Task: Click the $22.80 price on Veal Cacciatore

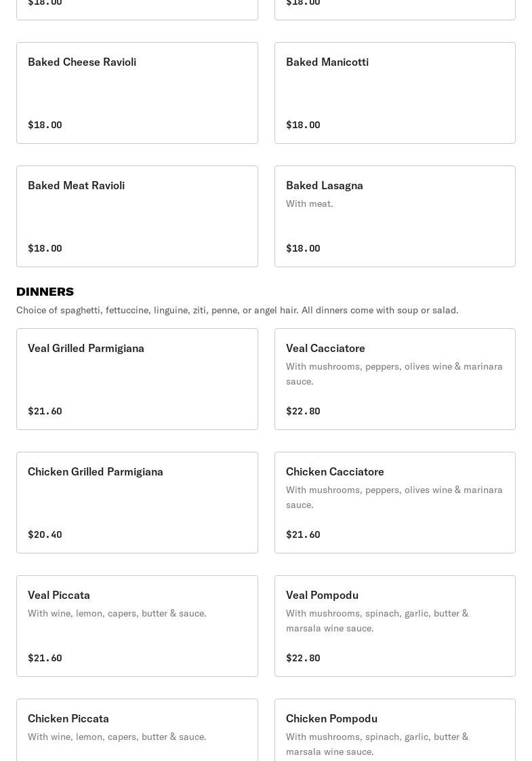Action: point(303,411)
